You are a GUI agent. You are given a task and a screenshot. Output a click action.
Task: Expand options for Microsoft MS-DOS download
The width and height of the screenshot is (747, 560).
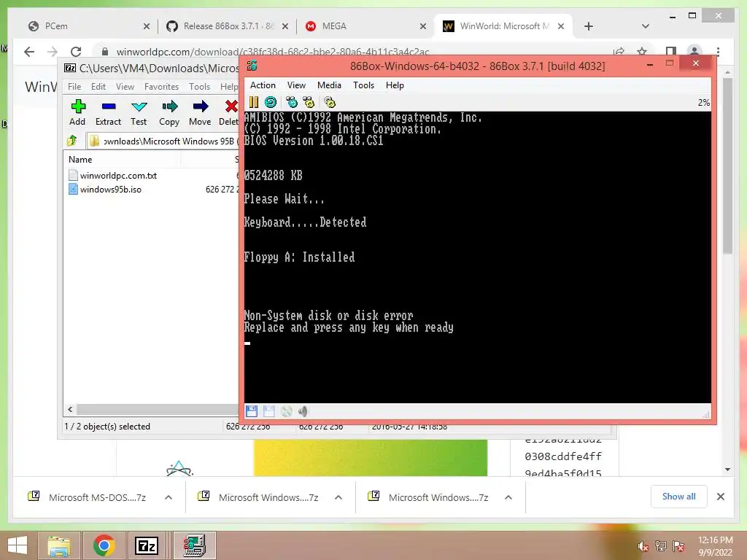click(169, 497)
